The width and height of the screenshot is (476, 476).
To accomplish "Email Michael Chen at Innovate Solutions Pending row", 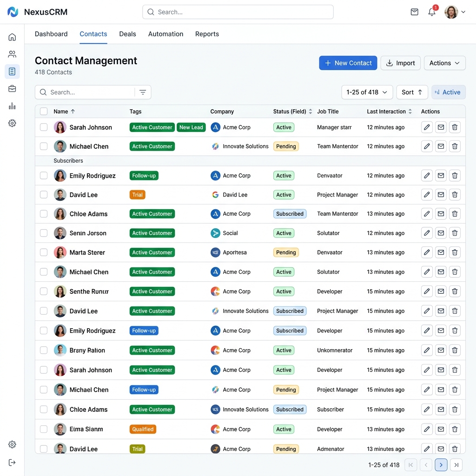I will pos(441,146).
